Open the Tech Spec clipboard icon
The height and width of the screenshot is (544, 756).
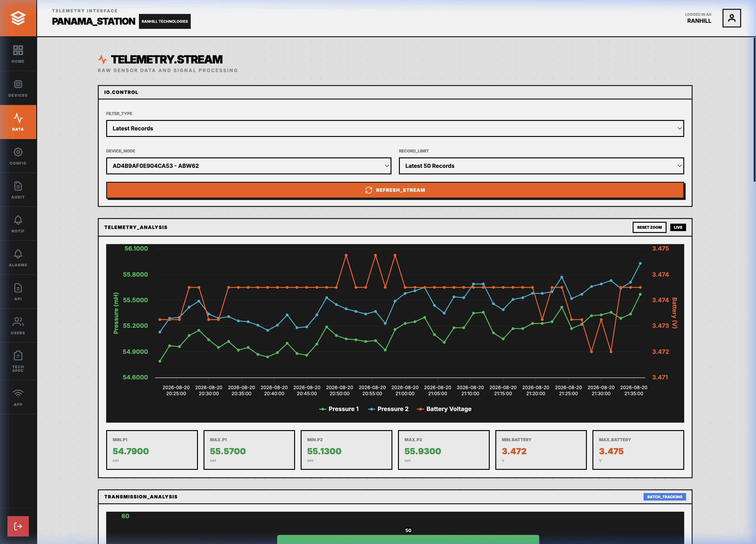(x=18, y=355)
